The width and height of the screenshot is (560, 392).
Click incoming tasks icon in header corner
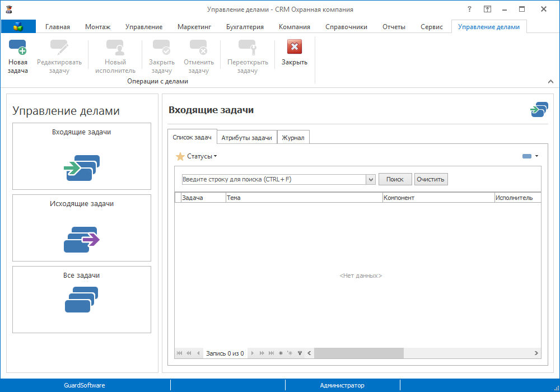tap(539, 110)
